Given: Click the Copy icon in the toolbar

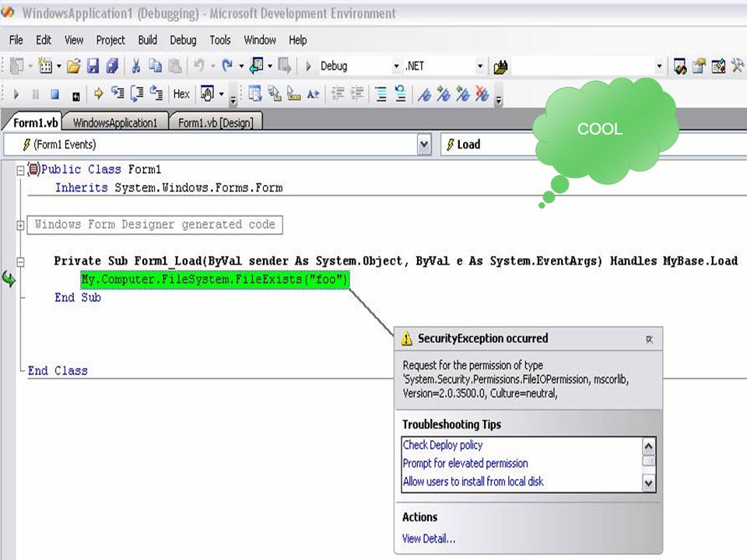Looking at the screenshot, I should (x=156, y=65).
